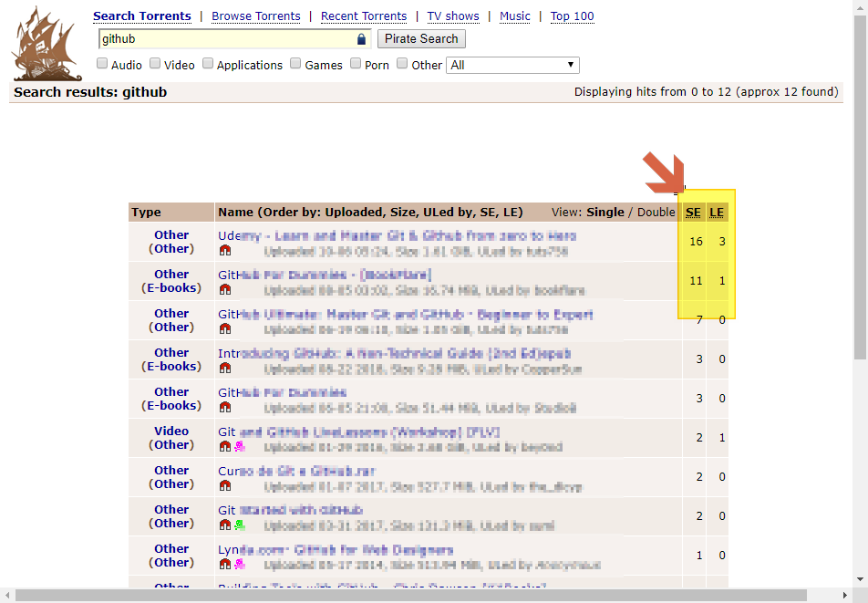
Task: Tick the Audio checkbox
Action: pos(102,64)
